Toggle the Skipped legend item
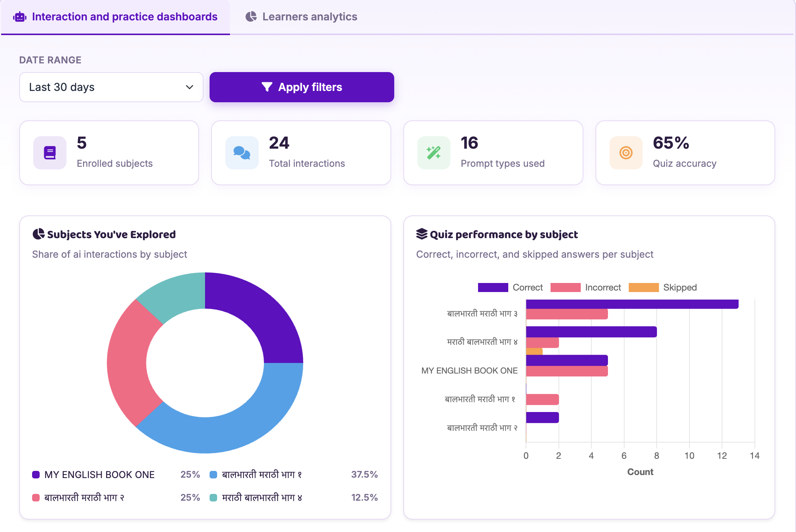This screenshot has width=796, height=532. [x=663, y=288]
